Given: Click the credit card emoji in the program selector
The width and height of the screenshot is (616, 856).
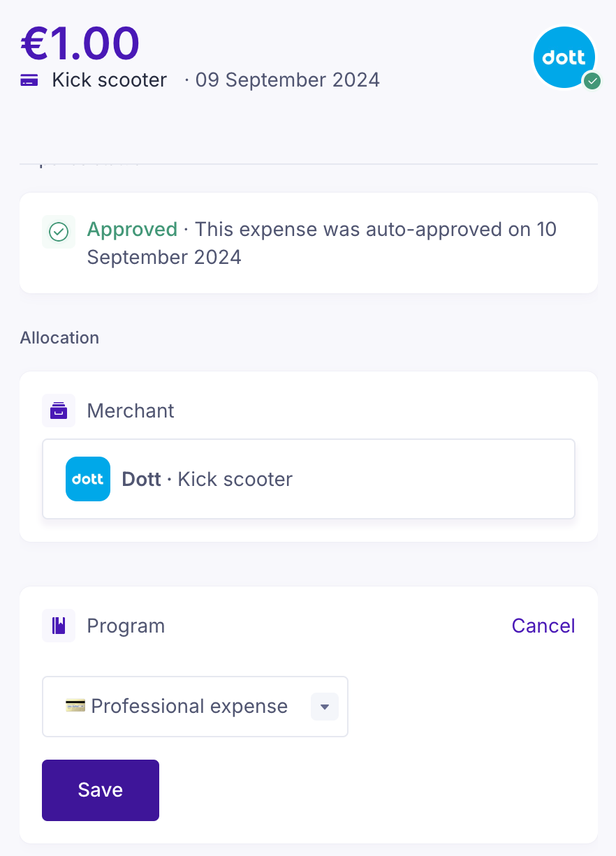Looking at the screenshot, I should [x=75, y=706].
